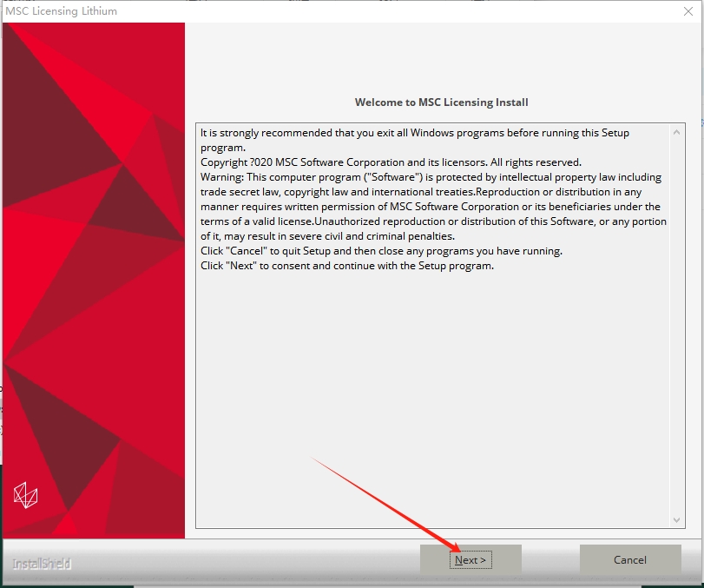The image size is (704, 588).
Task: Click the "Welcome to MSC Licensing Install" heading
Action: pos(441,102)
